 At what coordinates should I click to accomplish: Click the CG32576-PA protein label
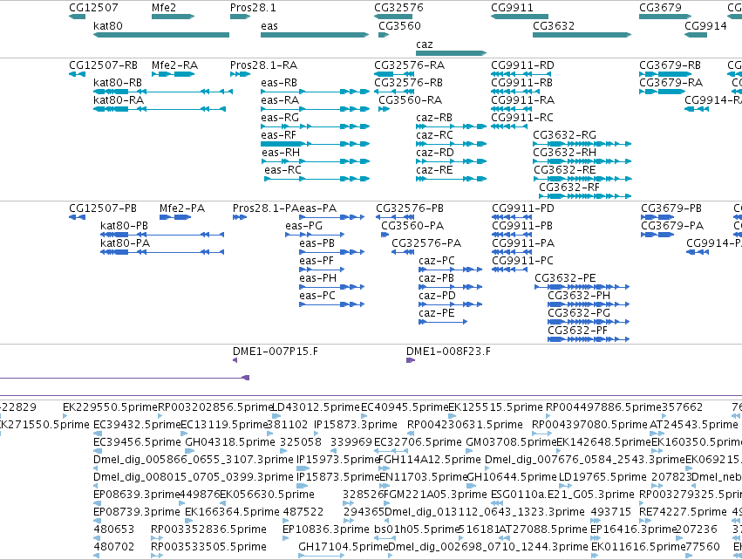(x=426, y=243)
